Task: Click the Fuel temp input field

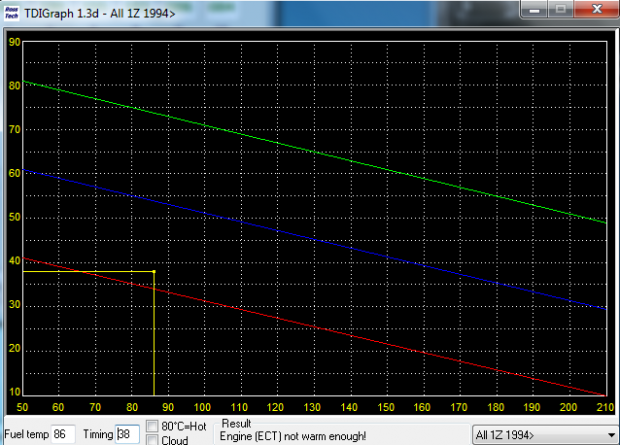Action: (63, 434)
